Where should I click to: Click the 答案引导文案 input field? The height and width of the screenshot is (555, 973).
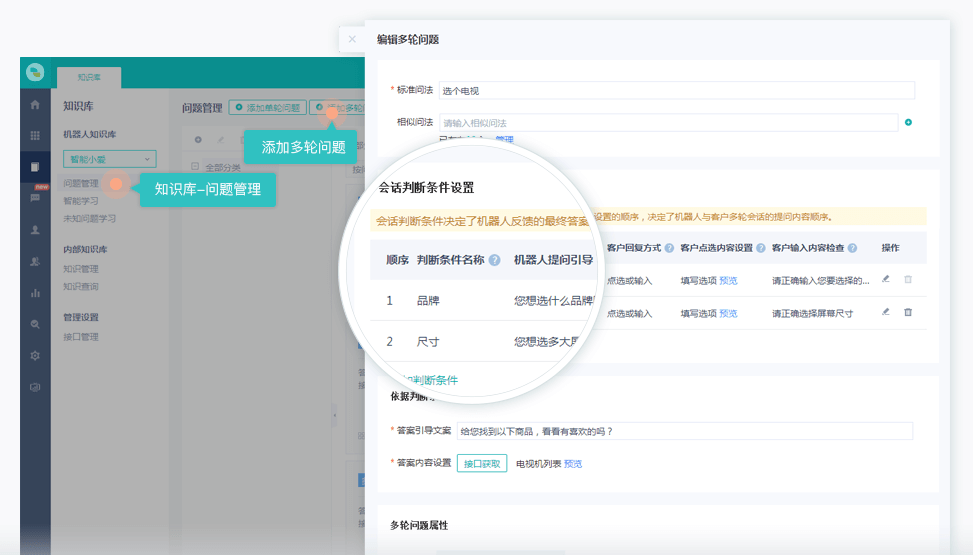685,431
